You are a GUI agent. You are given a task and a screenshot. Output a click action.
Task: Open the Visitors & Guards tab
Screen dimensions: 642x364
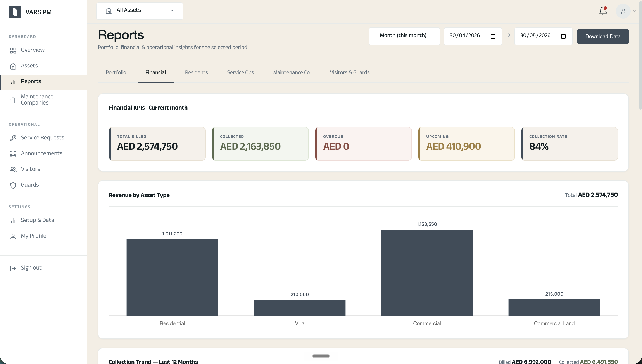coord(350,72)
